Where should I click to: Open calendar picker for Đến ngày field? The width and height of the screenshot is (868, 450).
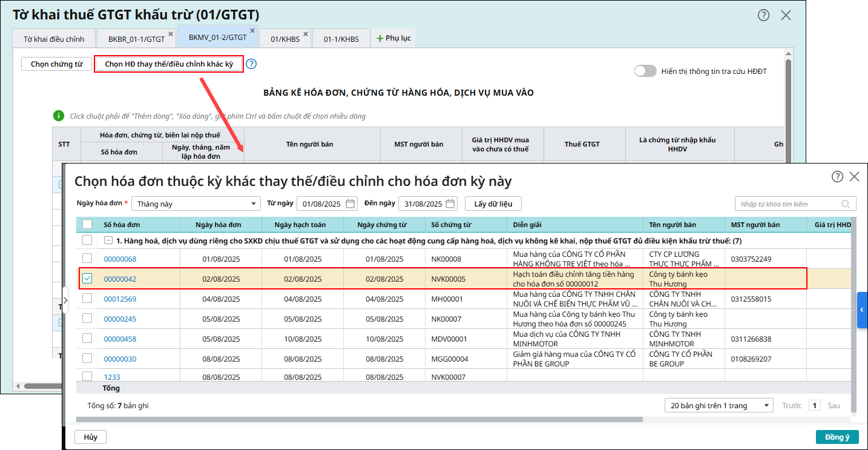tap(450, 204)
